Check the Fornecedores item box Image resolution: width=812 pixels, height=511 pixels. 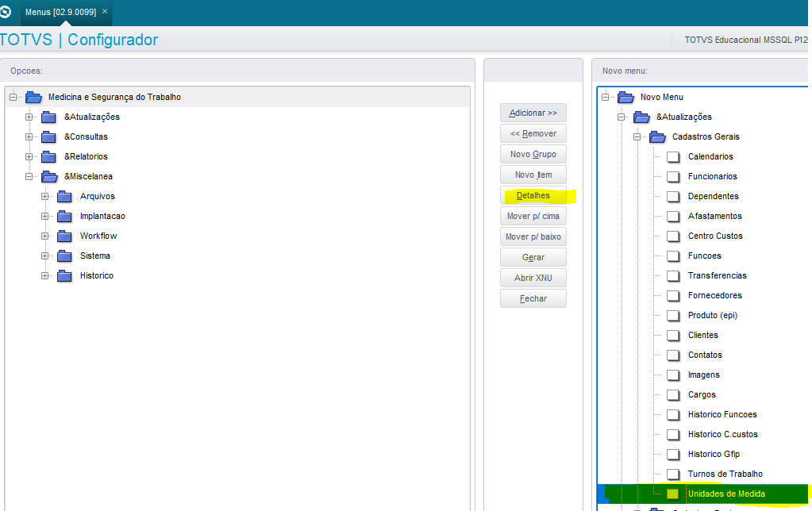click(673, 296)
